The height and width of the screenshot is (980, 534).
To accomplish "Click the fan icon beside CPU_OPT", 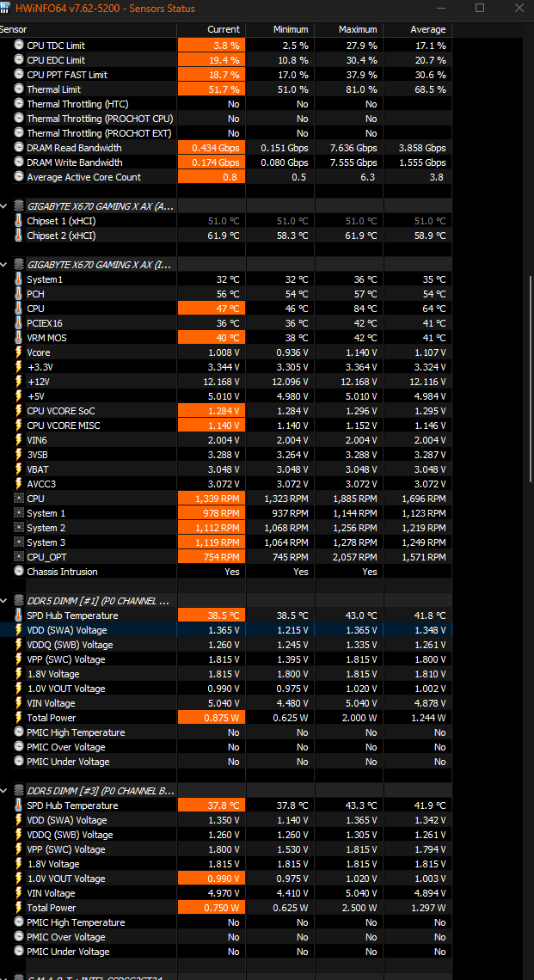I will point(19,557).
